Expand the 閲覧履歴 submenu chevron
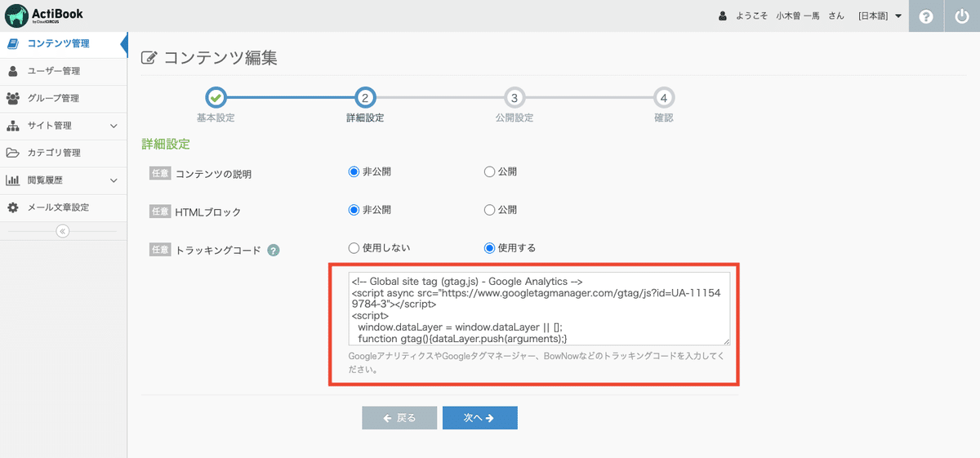980x458 pixels. coord(114,180)
